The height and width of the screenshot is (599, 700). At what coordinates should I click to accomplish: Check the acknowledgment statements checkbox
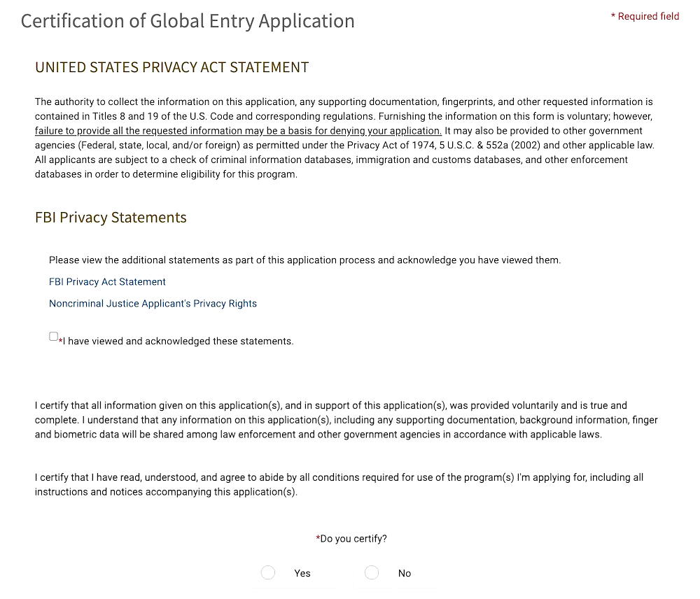[53, 336]
